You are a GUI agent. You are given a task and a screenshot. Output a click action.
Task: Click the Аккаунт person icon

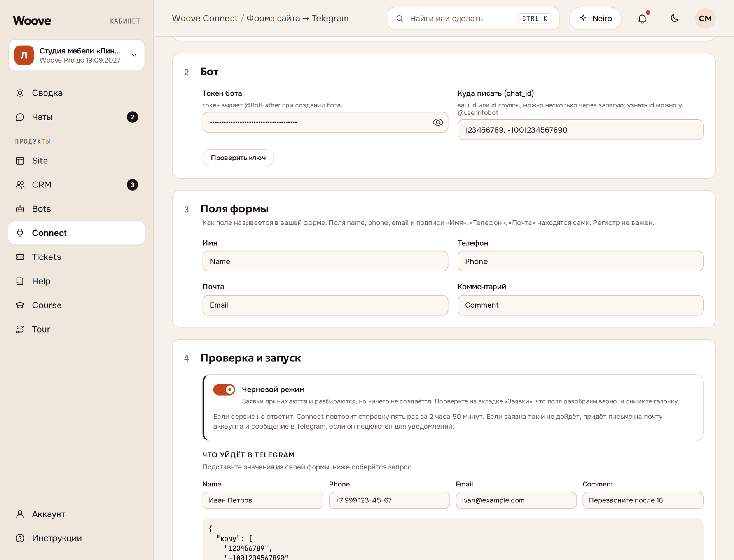20,514
